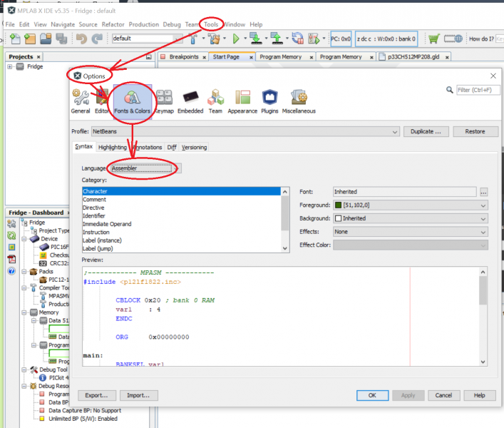
Task: Open the Team options category
Action: coord(215,101)
